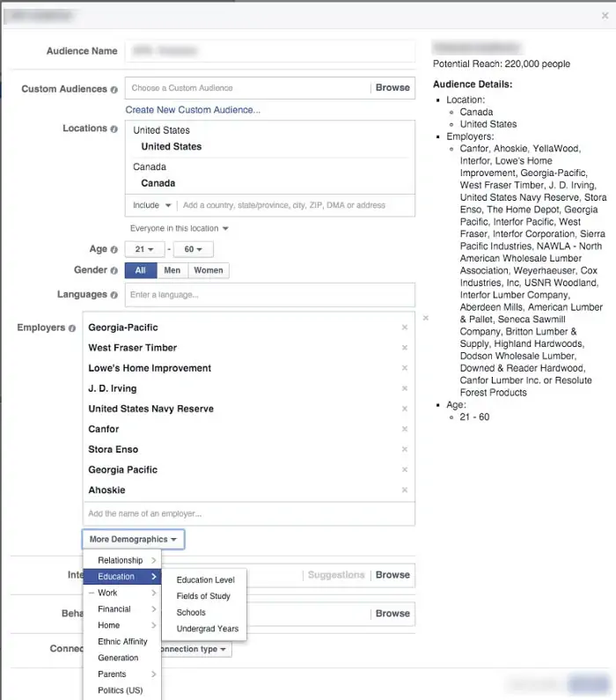This screenshot has width=616, height=700.
Task: Toggle the More Demographics dropdown
Action: (133, 539)
